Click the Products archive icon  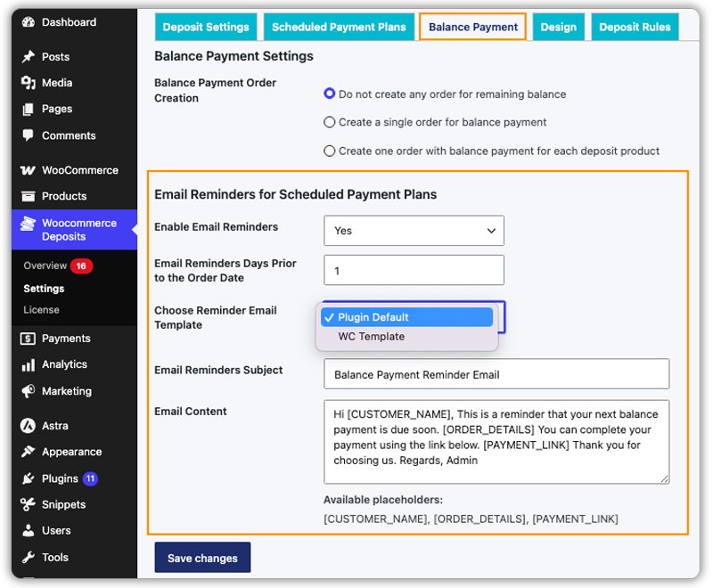pyautogui.click(x=29, y=196)
